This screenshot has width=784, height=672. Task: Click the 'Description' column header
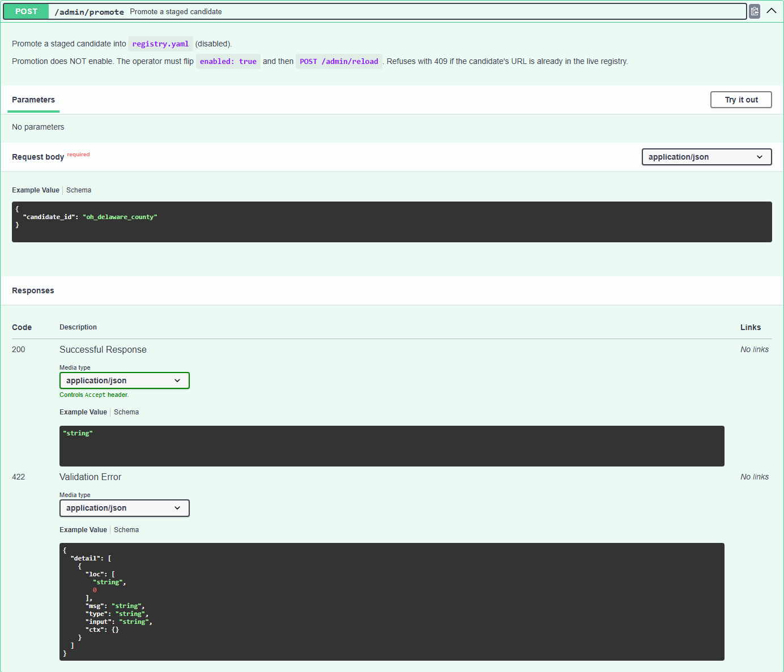coord(78,327)
